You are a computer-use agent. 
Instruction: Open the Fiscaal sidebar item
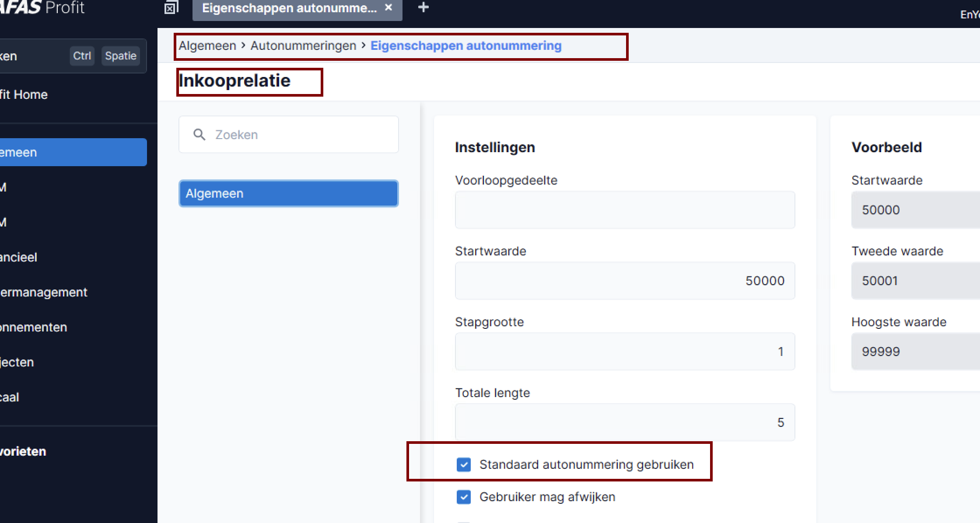[10, 397]
